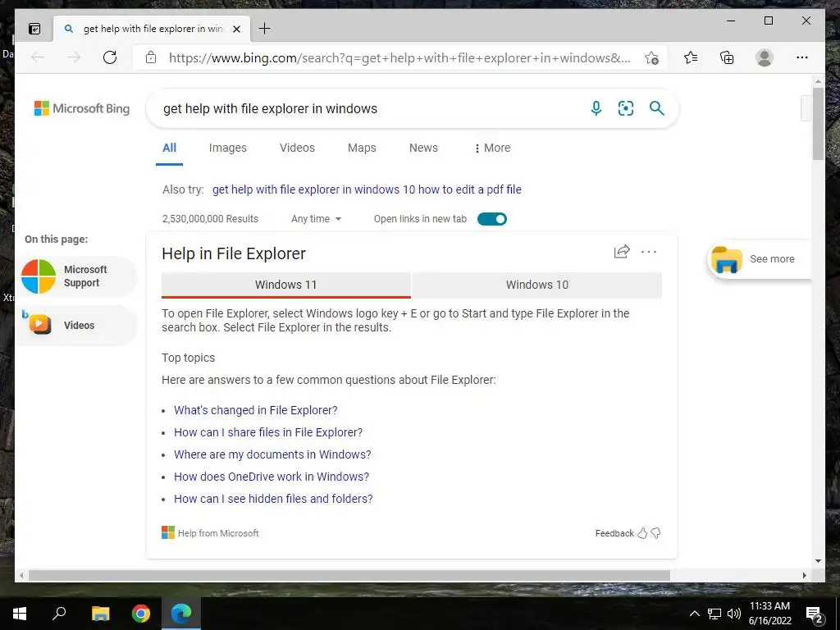Open the Collections icon in toolbar
The width and height of the screenshot is (840, 630).
coord(727,57)
